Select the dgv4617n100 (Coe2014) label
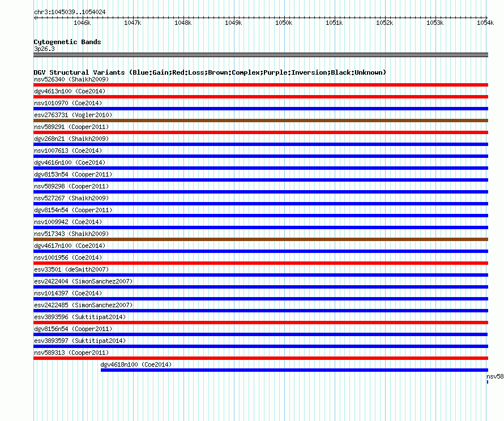 (x=70, y=246)
